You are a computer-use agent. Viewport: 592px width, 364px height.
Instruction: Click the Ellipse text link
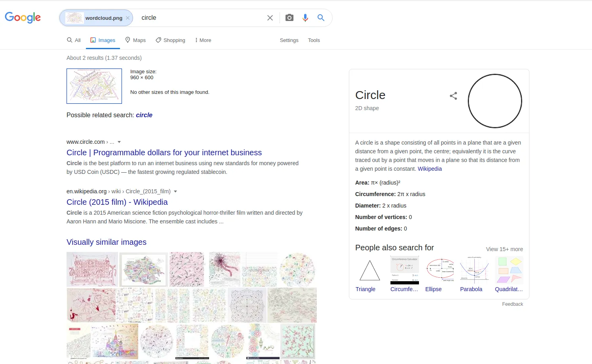click(x=433, y=289)
